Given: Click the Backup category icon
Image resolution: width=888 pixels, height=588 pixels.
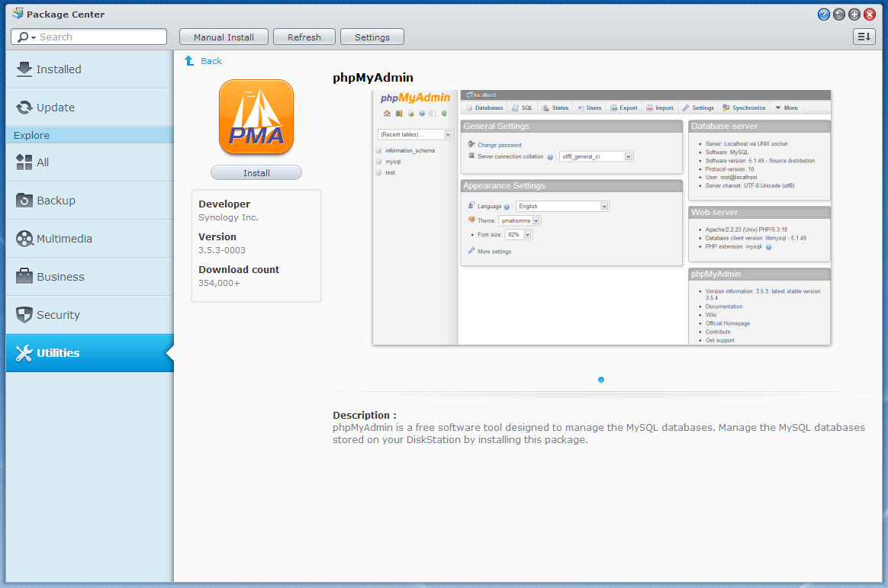Looking at the screenshot, I should 24,201.
